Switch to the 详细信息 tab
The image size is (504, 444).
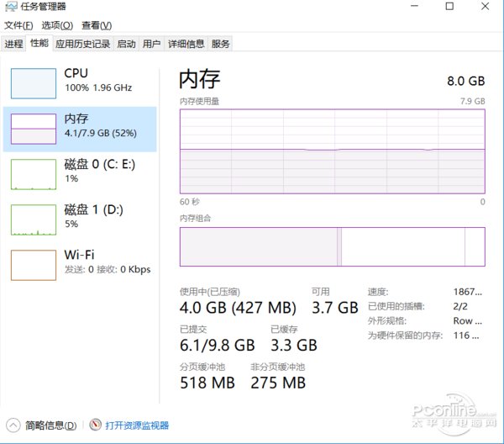pyautogui.click(x=186, y=44)
